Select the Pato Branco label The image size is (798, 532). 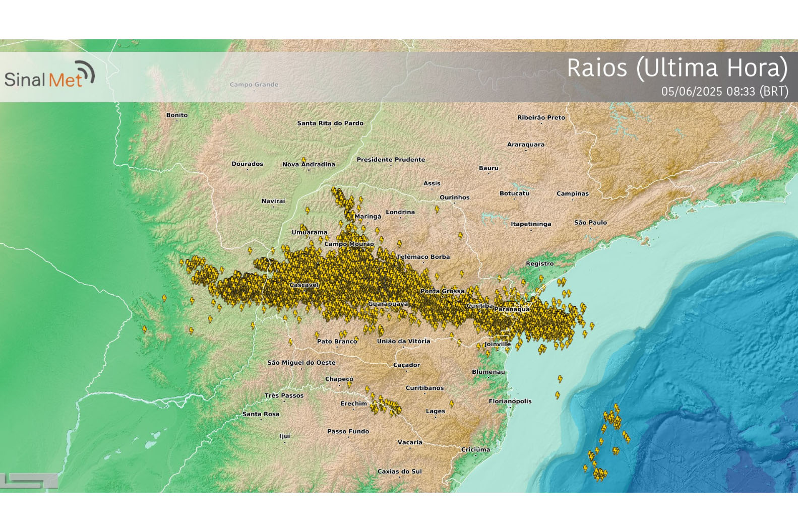(x=337, y=342)
